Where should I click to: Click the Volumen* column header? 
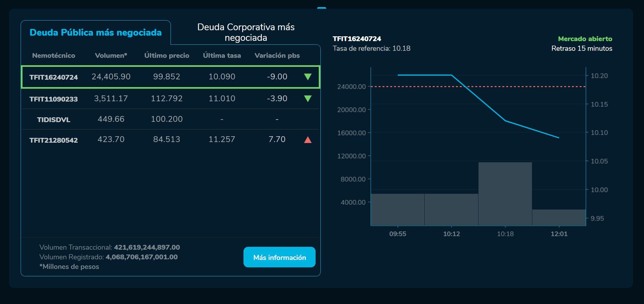111,56
